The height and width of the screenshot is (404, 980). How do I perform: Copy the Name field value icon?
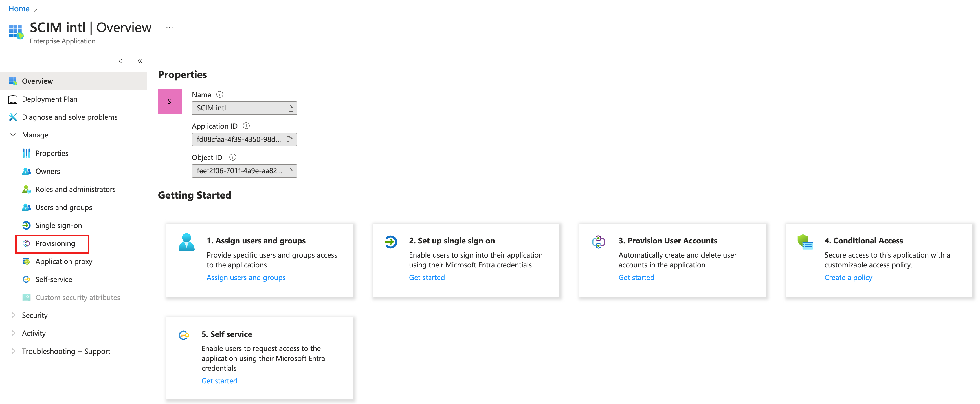[x=290, y=108]
